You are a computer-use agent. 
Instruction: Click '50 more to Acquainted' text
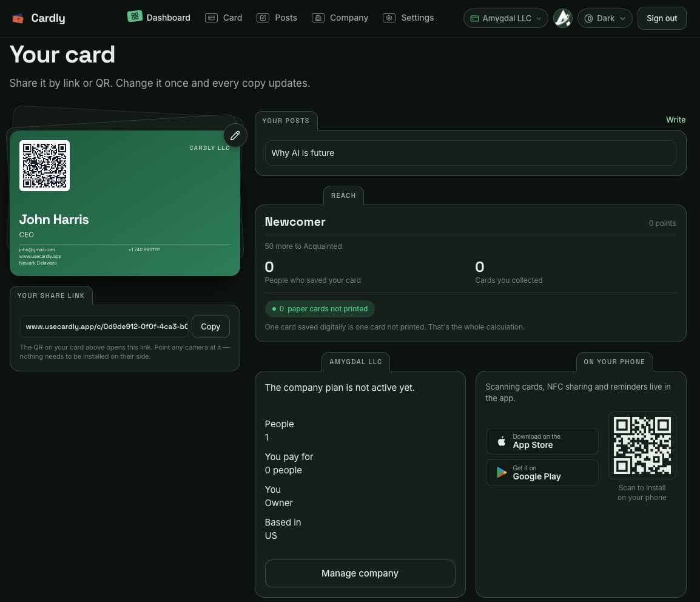303,246
